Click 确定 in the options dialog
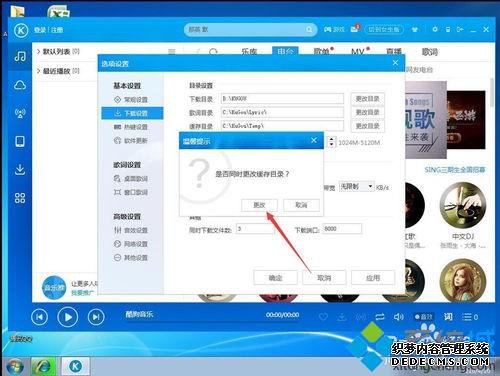Screen dimensions: 500x376 click(275, 278)
